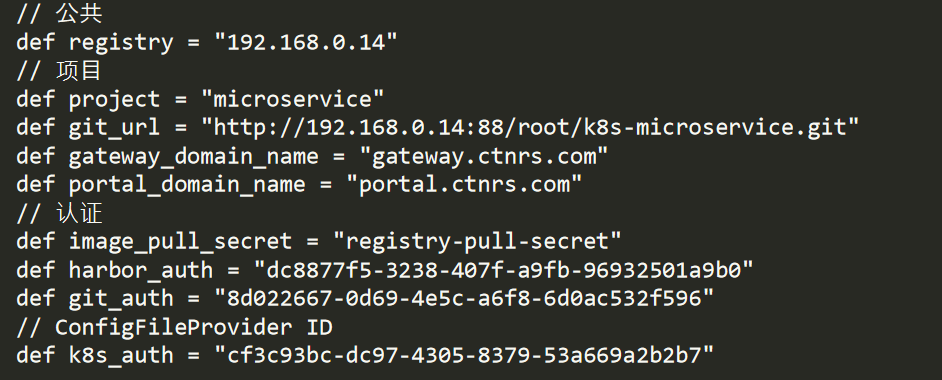Click the image_pull_secret variable

[180, 242]
